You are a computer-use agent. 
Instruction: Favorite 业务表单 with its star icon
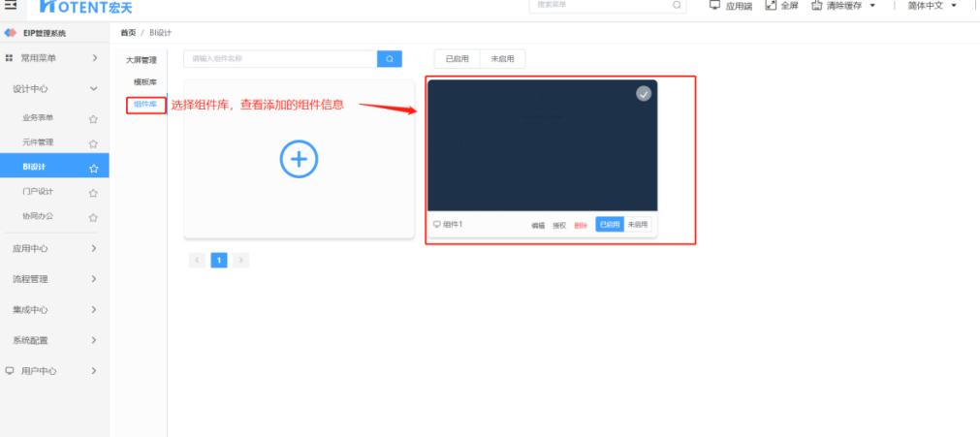click(x=93, y=119)
